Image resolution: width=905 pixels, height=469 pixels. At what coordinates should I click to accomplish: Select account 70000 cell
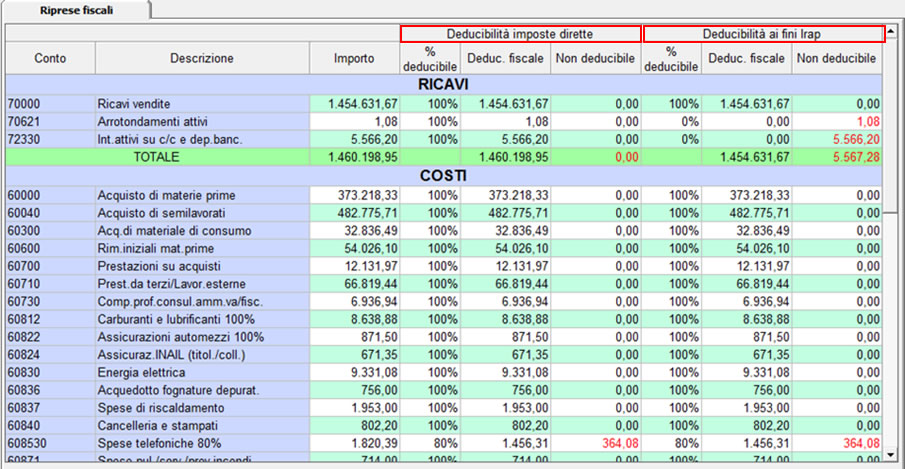pyautogui.click(x=50, y=104)
